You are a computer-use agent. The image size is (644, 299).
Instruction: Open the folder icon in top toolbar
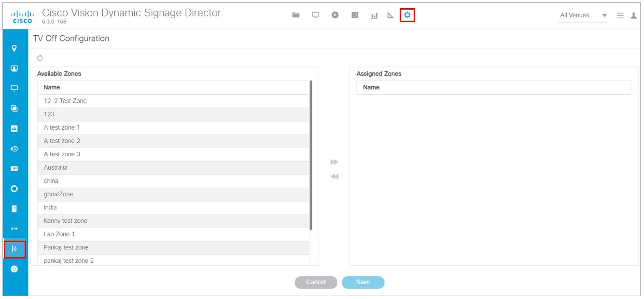[x=296, y=15]
